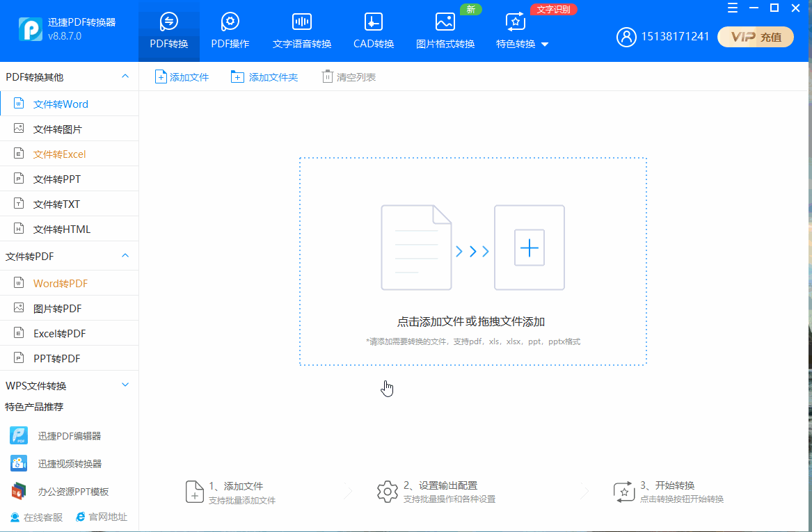Click 添加文件 to add files
This screenshot has height=532, width=812.
pyautogui.click(x=182, y=76)
